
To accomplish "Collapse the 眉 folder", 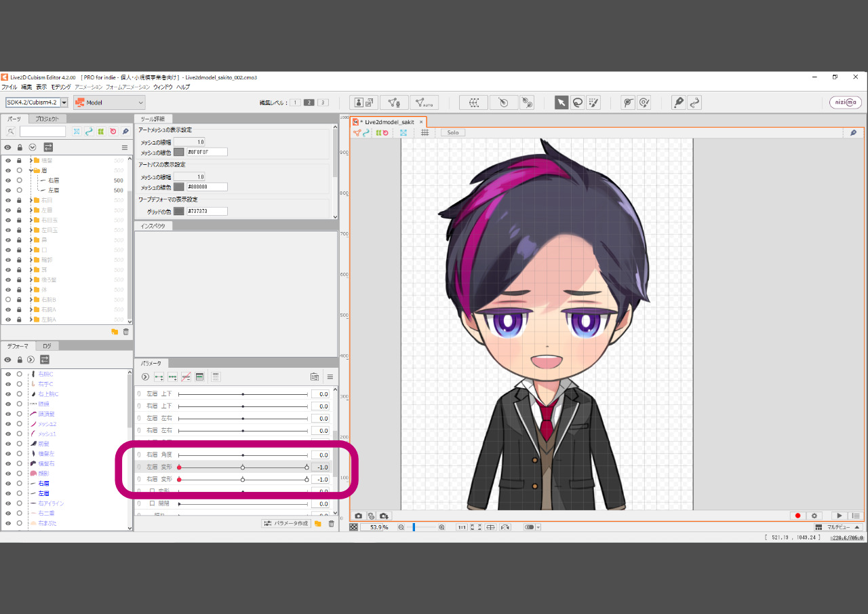I will 31,170.
